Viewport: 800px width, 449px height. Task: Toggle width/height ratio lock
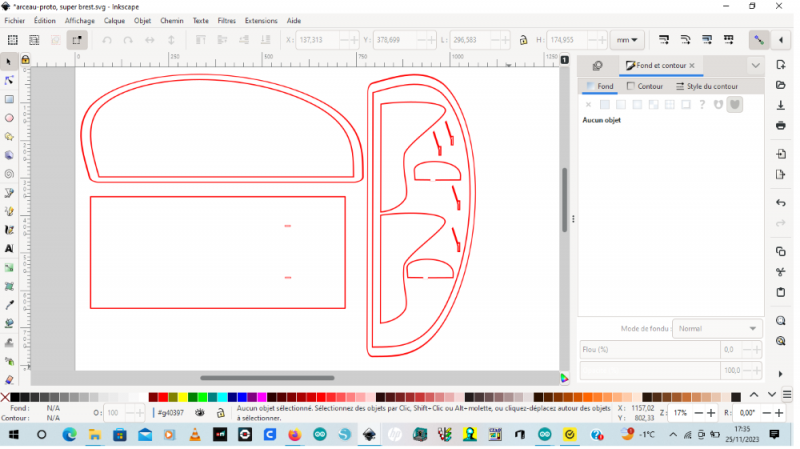(x=523, y=40)
